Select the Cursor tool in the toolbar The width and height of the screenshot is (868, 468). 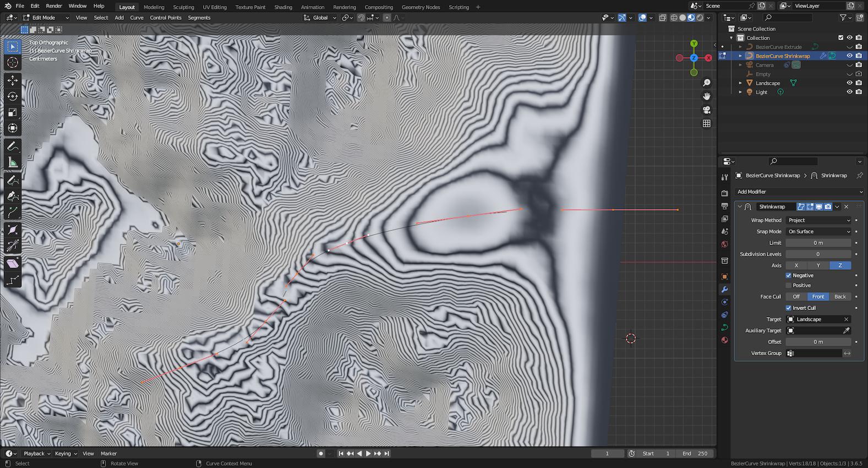point(12,62)
